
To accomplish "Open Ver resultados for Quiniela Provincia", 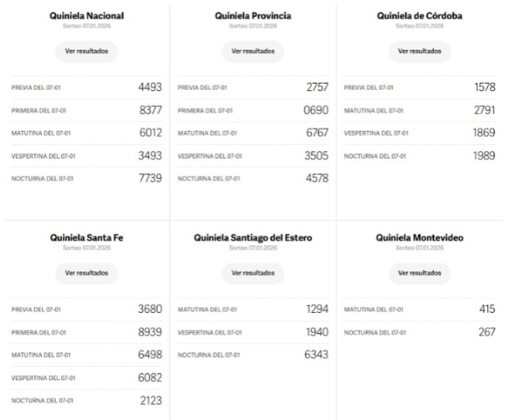I will [x=253, y=51].
